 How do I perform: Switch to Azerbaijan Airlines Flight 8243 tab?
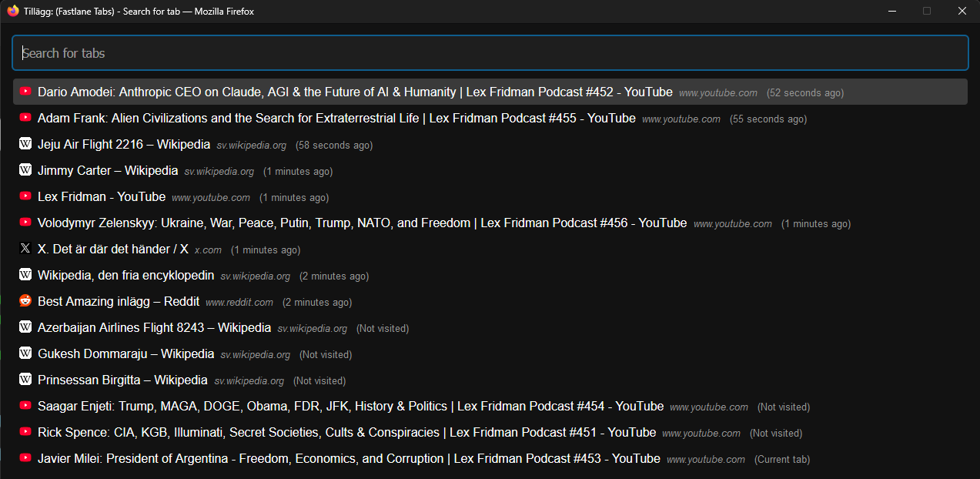click(x=490, y=327)
